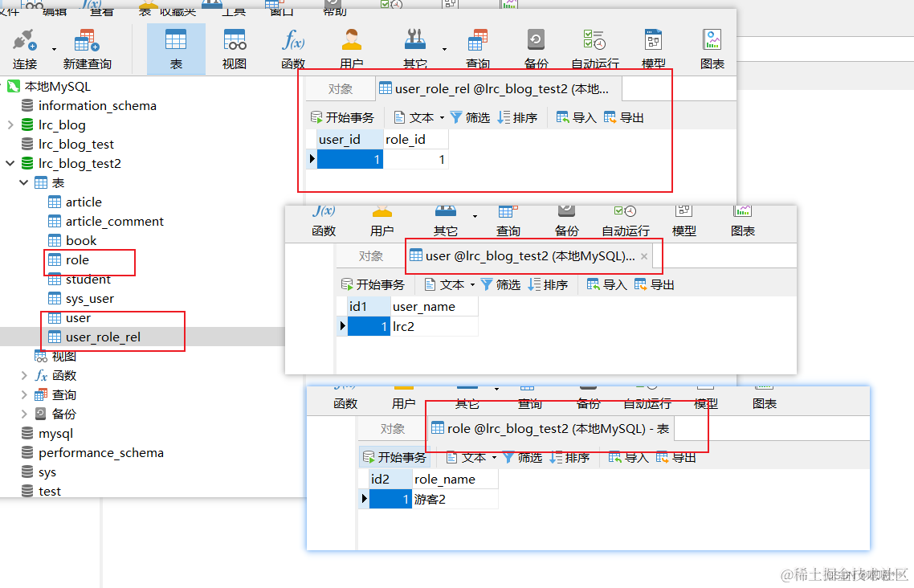Click 排序 sort in user table window
Screen dimensions: 914x588
coord(548,284)
